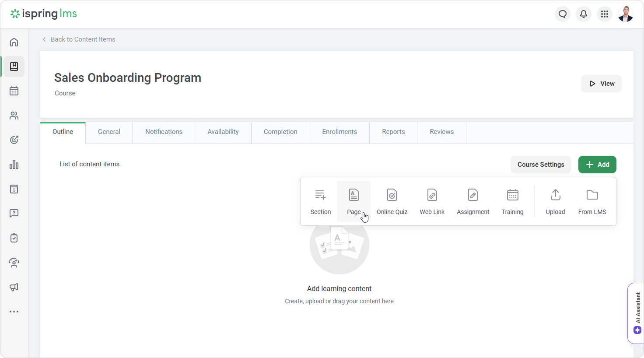Open the user profile avatar menu
The image size is (644, 358).
coord(625,14)
